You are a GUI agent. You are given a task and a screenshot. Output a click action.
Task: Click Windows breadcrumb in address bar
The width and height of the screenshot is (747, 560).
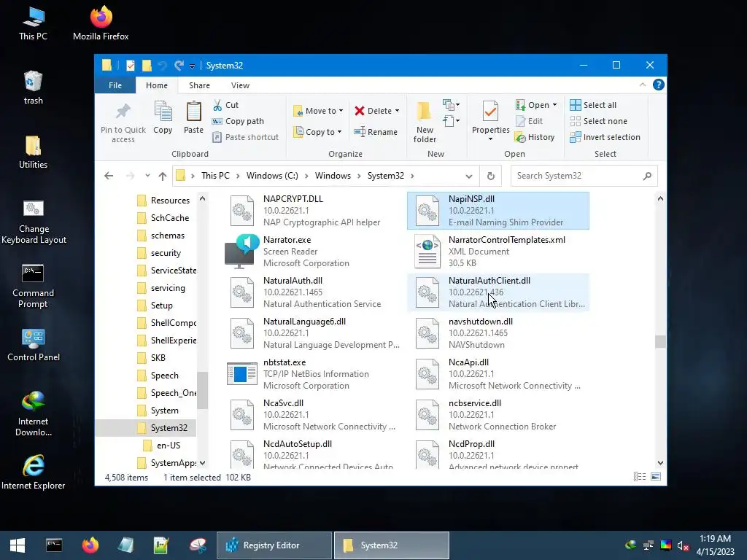pos(333,176)
